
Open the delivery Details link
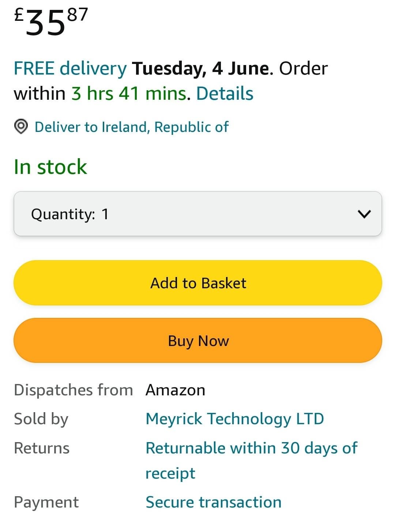point(225,94)
